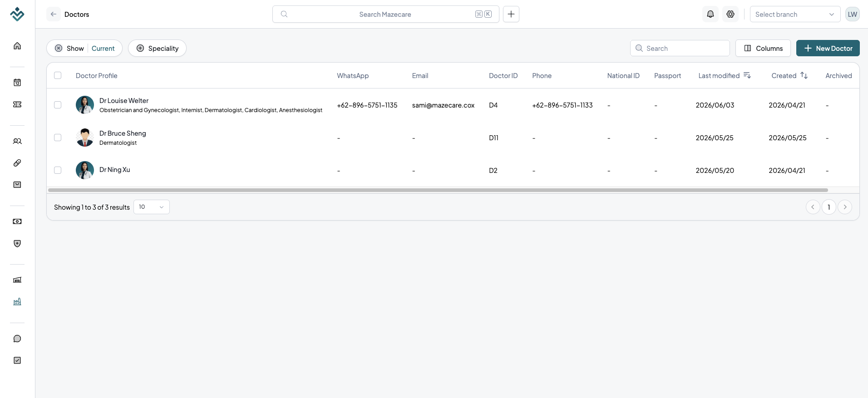868x398 pixels.
Task: Go back using the arrow button
Action: (x=54, y=14)
